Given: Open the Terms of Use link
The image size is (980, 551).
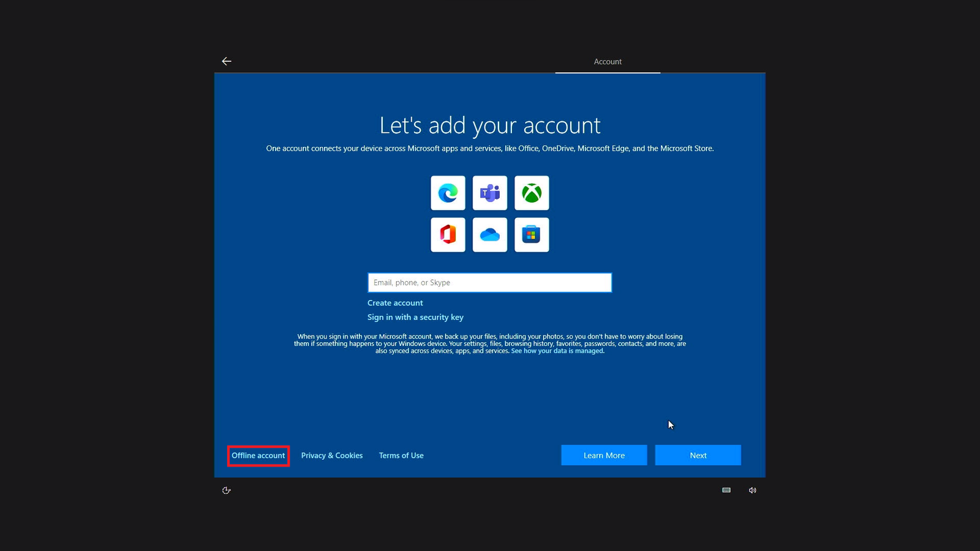Looking at the screenshot, I should (x=401, y=455).
